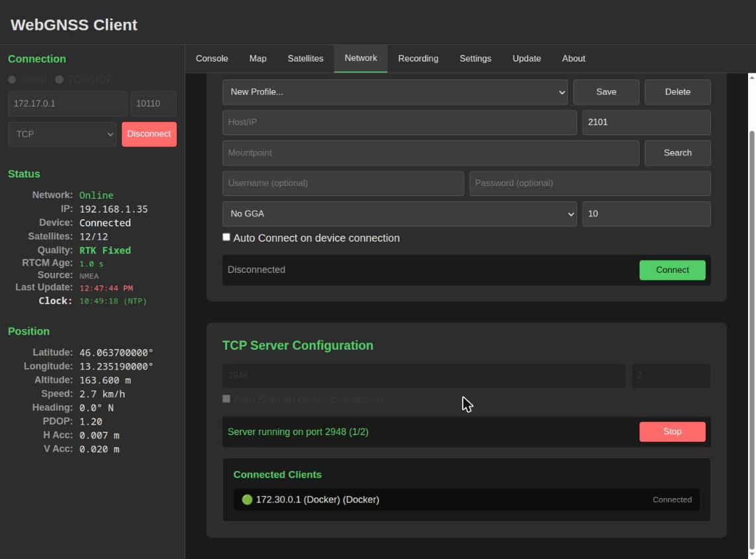Open the TCP protocol dropdown
756x559 pixels.
[62, 134]
